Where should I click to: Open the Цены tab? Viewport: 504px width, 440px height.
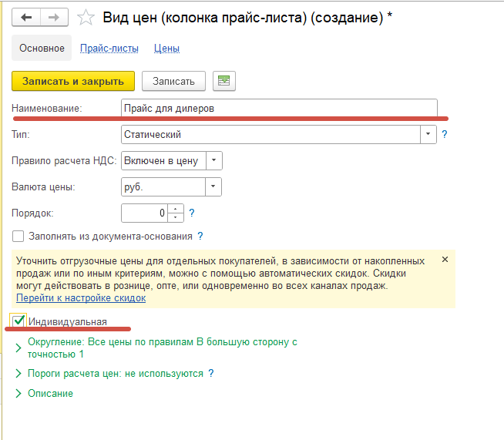pyautogui.click(x=166, y=48)
